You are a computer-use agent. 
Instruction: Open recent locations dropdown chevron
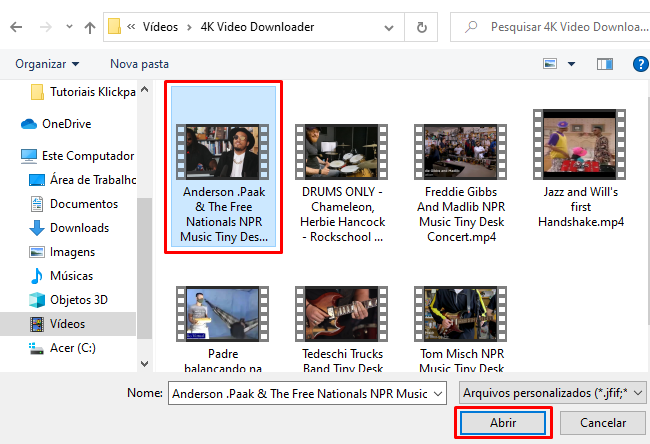(69, 27)
